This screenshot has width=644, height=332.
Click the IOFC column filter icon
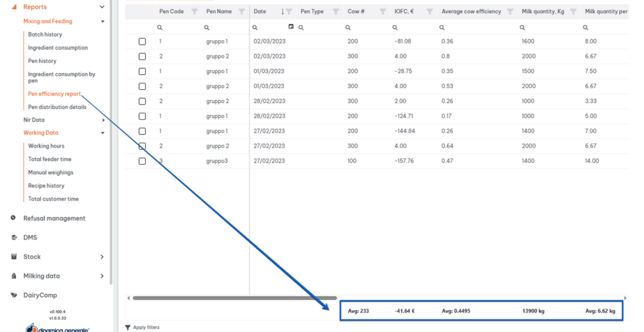click(430, 11)
